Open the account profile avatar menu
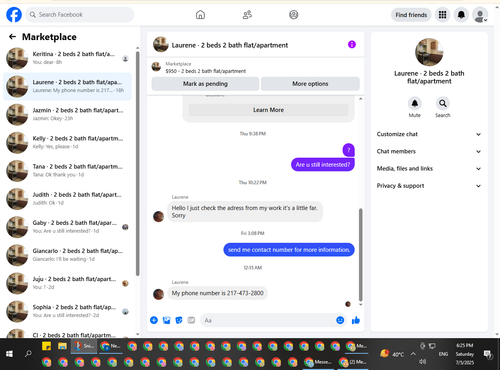The image size is (500, 370). (x=480, y=15)
